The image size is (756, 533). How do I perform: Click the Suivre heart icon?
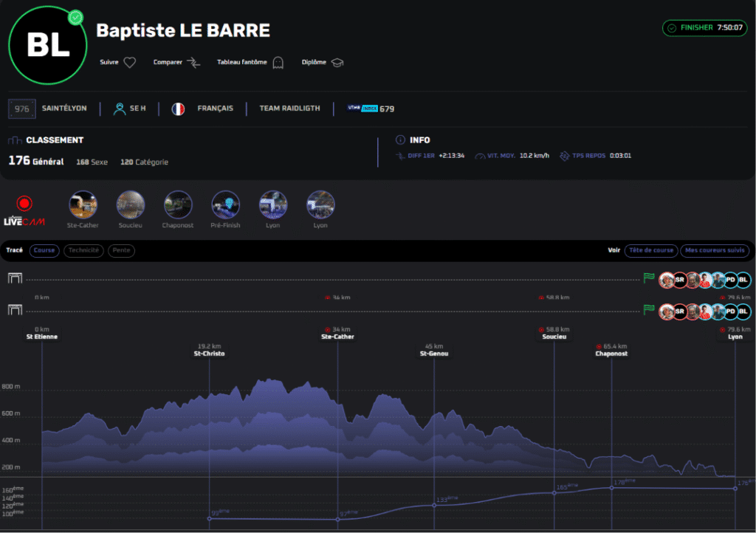[129, 63]
